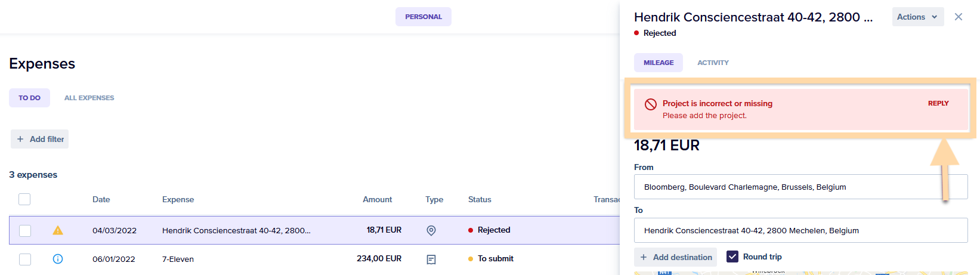
Task: Select the To Do tab
Action: tap(29, 98)
